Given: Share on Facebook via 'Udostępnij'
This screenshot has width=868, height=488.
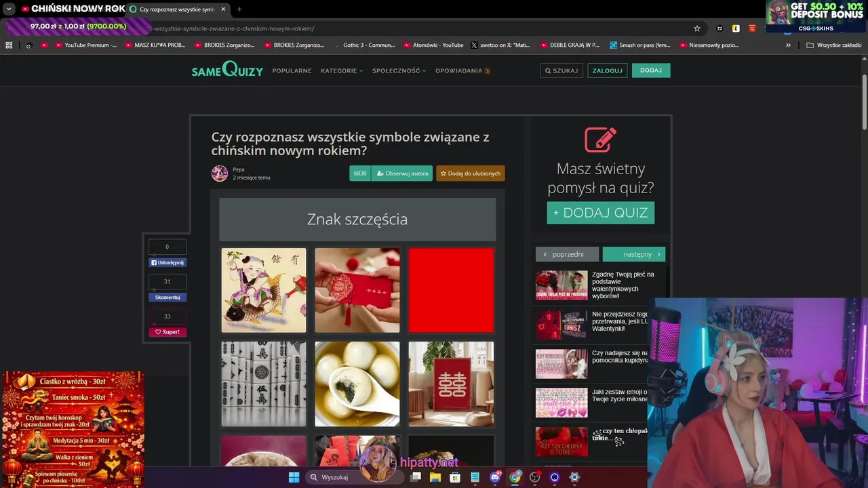Looking at the screenshot, I should pyautogui.click(x=167, y=262).
